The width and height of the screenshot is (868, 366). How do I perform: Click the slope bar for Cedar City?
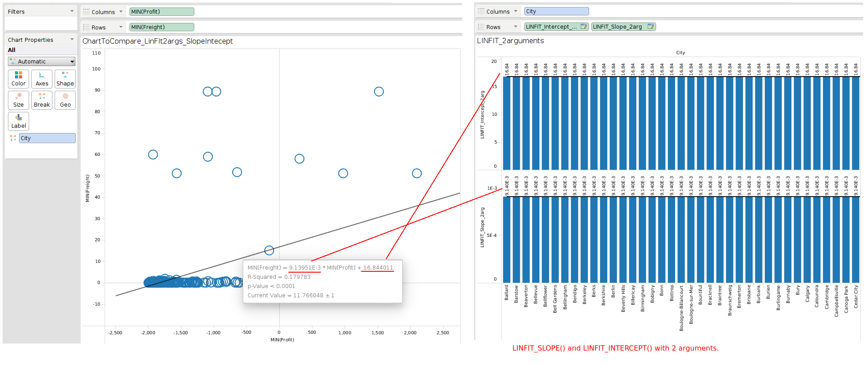point(856,240)
